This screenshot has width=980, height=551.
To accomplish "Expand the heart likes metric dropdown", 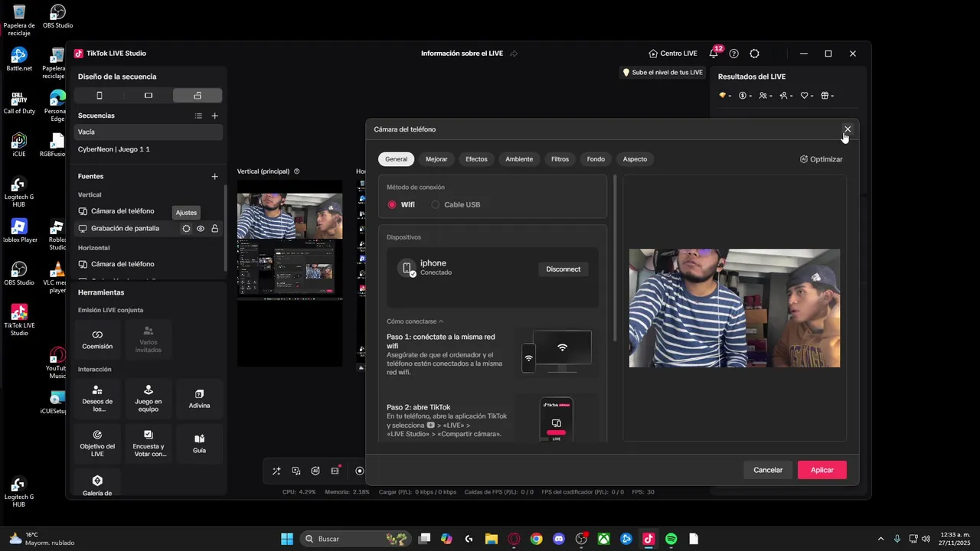I will point(807,96).
